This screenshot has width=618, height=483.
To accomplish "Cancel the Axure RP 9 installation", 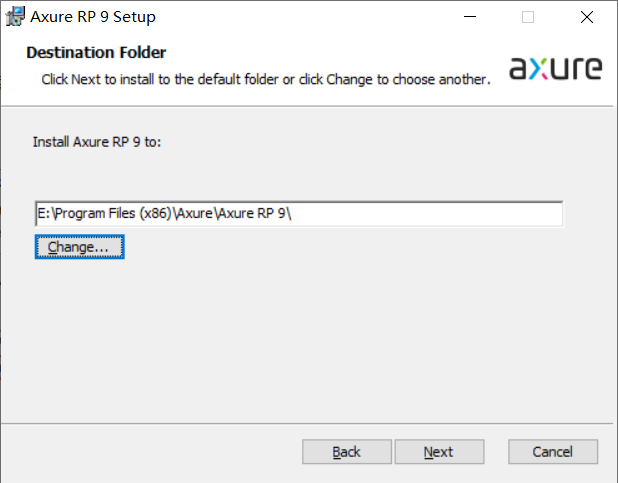I will click(x=553, y=452).
